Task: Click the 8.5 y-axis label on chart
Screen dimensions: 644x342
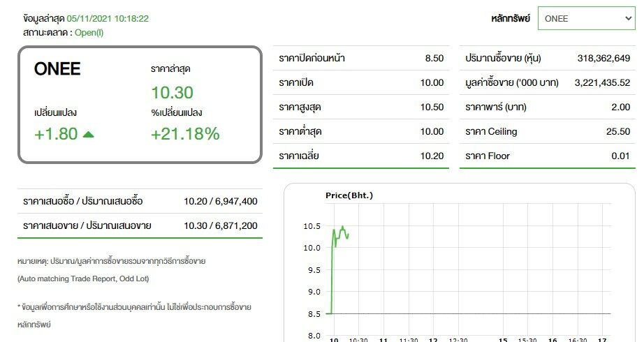Action: point(314,314)
